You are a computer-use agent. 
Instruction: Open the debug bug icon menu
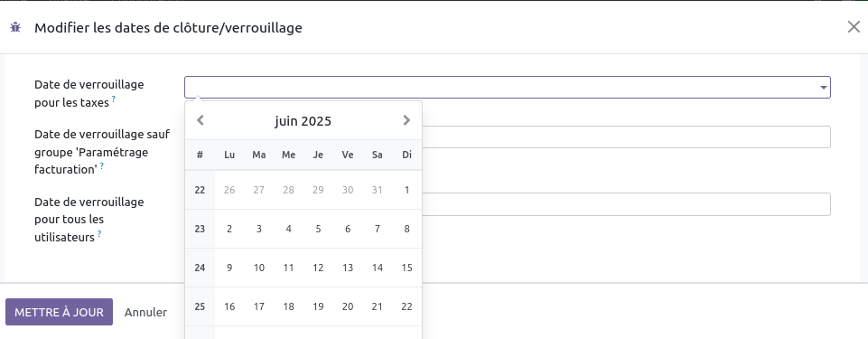tap(15, 27)
